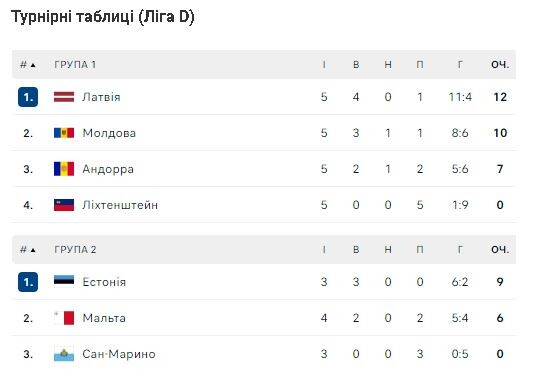533x381 pixels.
Task: Click the Latvia flag icon
Action: pyautogui.click(x=64, y=97)
